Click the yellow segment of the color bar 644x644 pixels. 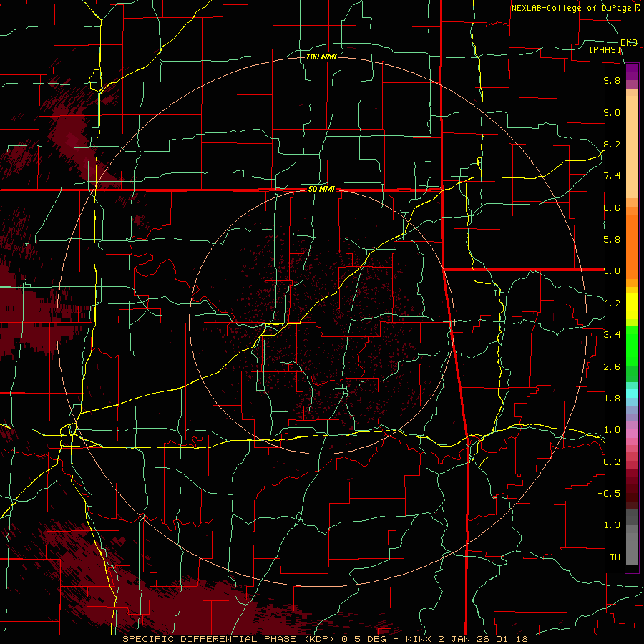point(632,306)
